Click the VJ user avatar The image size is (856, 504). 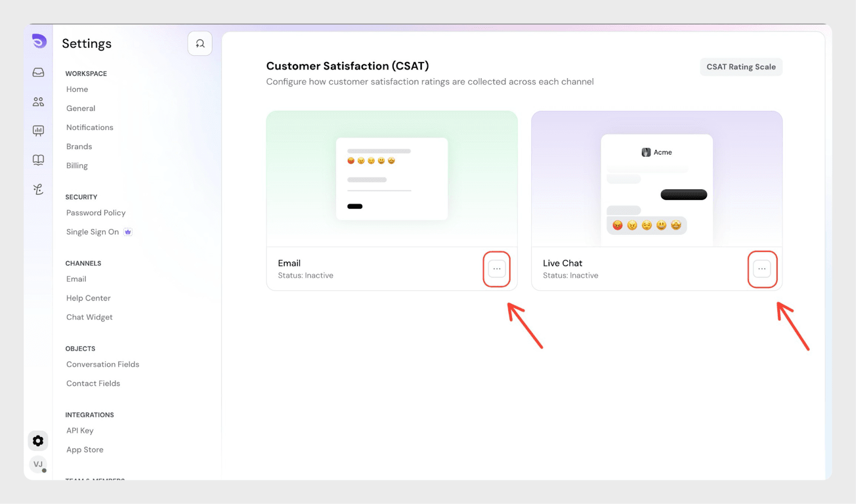coord(38,464)
